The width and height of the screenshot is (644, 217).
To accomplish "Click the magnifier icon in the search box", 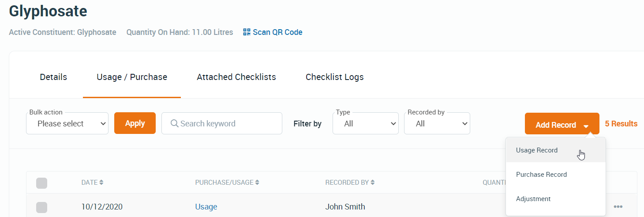I will pos(174,123).
